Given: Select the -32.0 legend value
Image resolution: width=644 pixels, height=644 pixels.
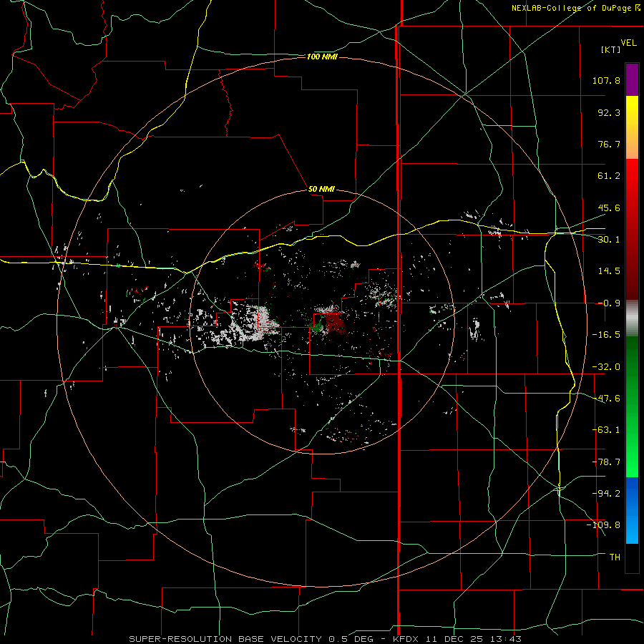Looking at the screenshot, I should point(606,367).
